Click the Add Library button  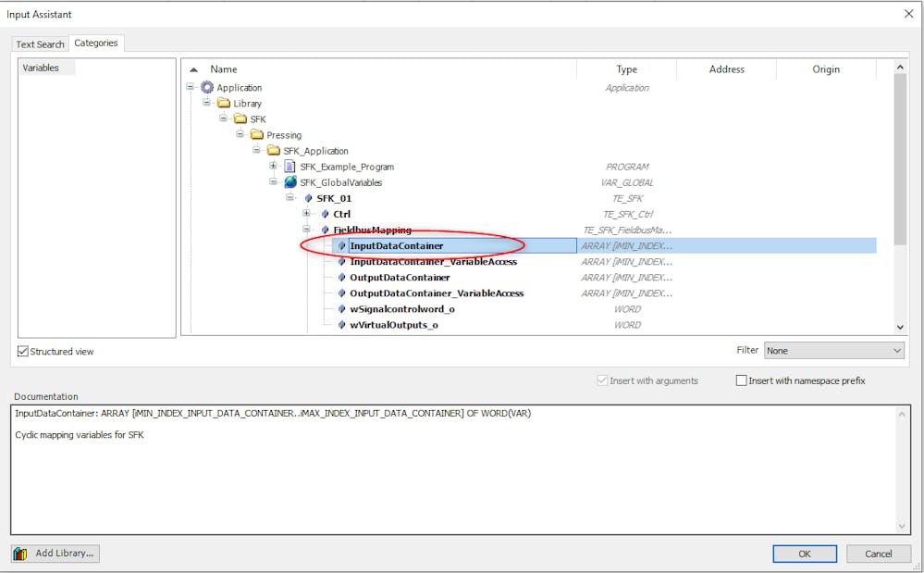[55, 554]
